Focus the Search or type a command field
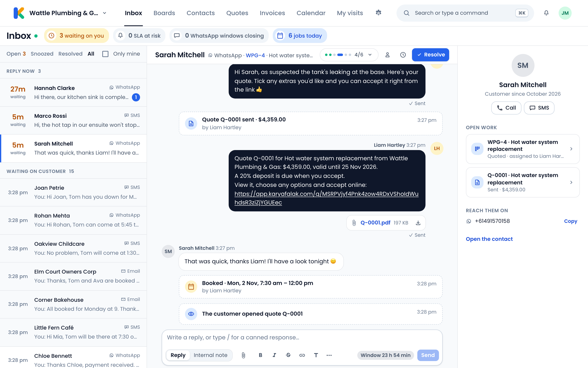 465,13
